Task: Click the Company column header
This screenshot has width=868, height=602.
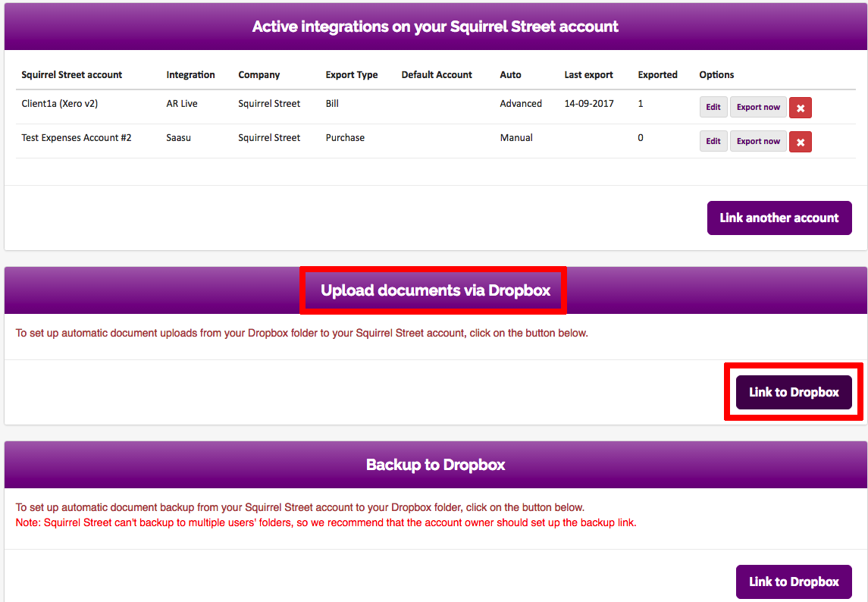Action: [x=259, y=75]
